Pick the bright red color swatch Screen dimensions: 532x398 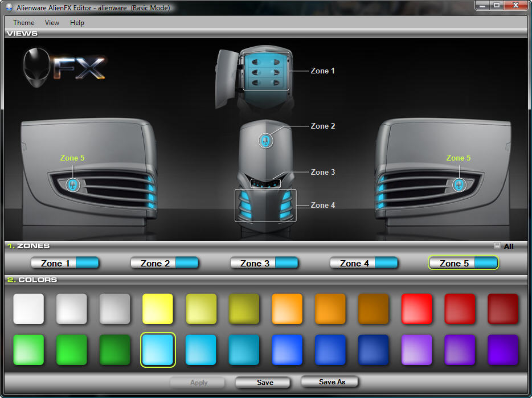pyautogui.click(x=416, y=309)
